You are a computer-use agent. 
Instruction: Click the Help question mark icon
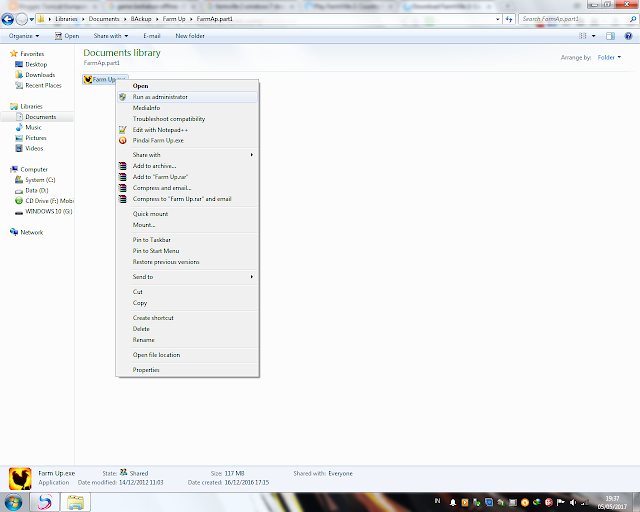(629, 36)
